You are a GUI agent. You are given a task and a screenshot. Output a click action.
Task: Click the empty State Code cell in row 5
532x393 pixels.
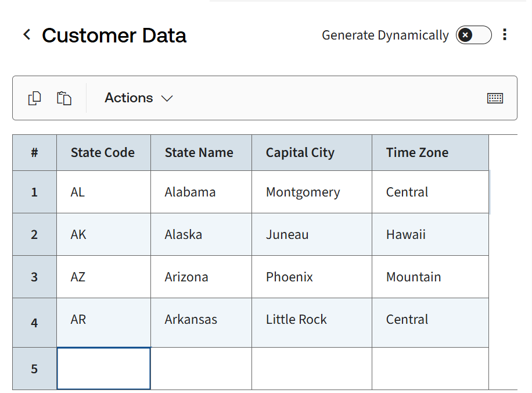103,369
